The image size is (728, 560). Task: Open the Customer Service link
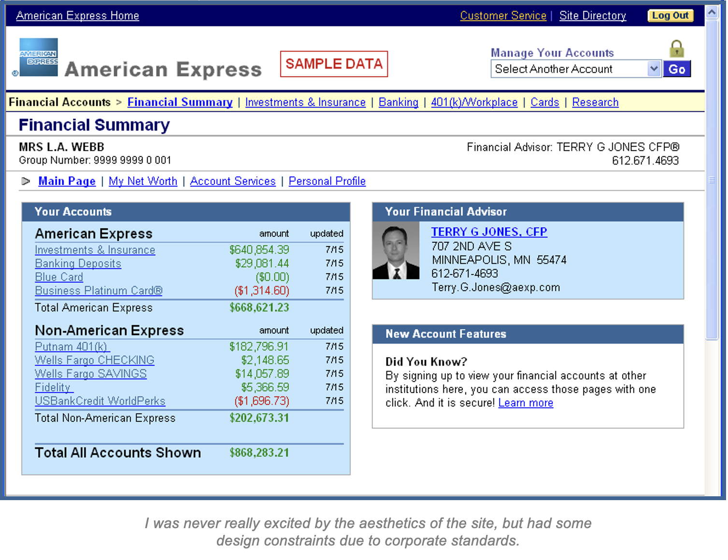point(503,16)
